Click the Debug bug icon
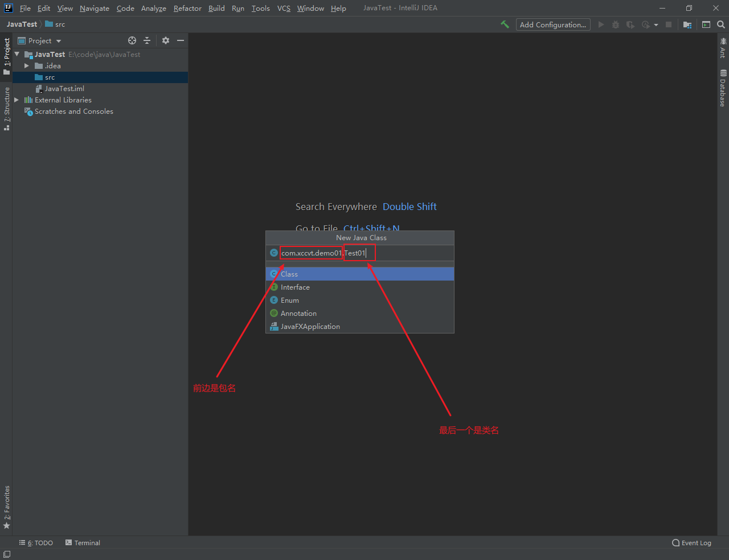The image size is (729, 560). click(x=616, y=24)
